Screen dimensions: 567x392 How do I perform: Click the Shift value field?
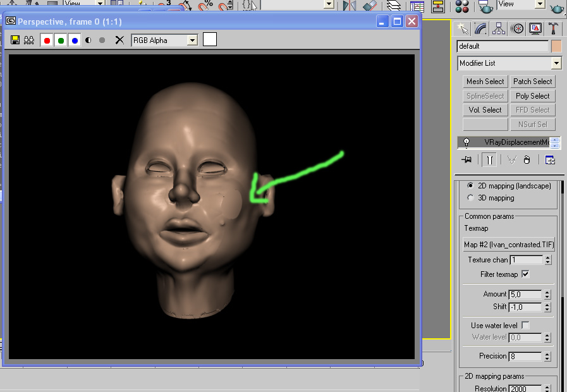coord(525,307)
